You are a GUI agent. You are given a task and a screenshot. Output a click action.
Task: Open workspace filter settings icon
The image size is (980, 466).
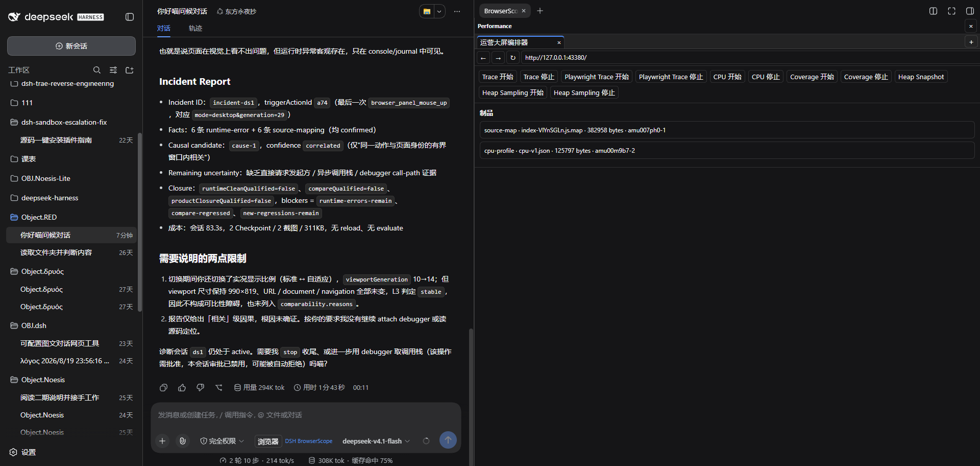click(113, 70)
